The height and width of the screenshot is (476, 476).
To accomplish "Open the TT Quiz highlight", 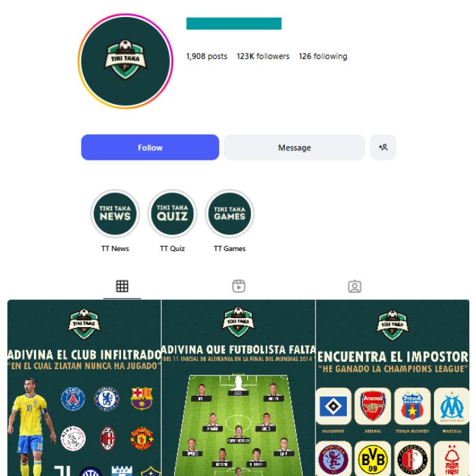I will point(172,214).
